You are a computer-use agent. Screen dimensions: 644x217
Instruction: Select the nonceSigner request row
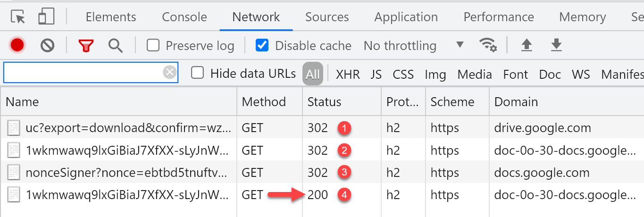click(x=322, y=173)
